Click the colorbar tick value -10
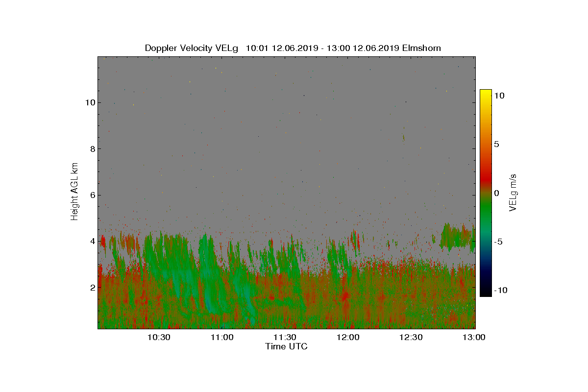The image size is (588, 392). pyautogui.click(x=500, y=290)
